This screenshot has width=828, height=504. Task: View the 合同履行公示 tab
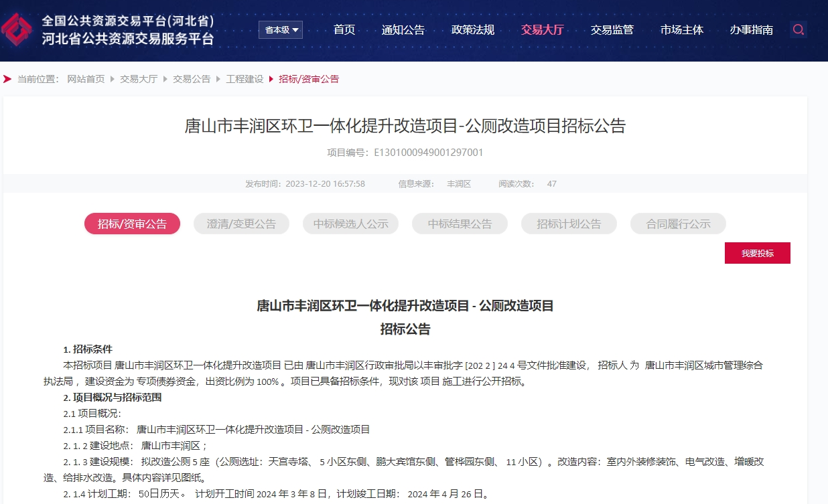(x=678, y=224)
